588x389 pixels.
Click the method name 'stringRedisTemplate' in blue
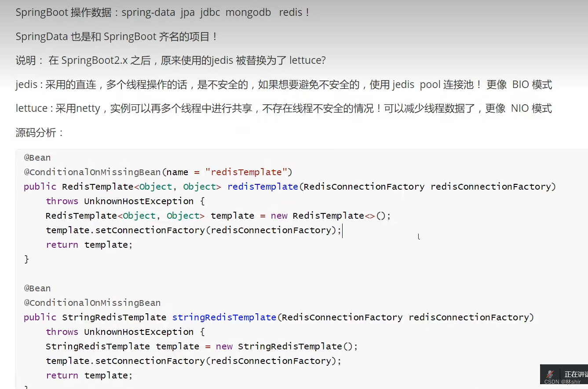[224, 317]
